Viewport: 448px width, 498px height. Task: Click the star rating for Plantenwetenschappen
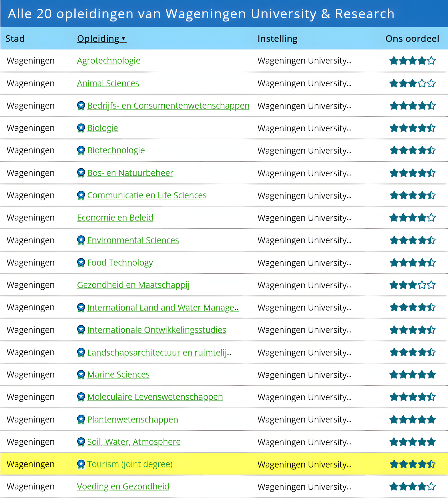coord(413,420)
